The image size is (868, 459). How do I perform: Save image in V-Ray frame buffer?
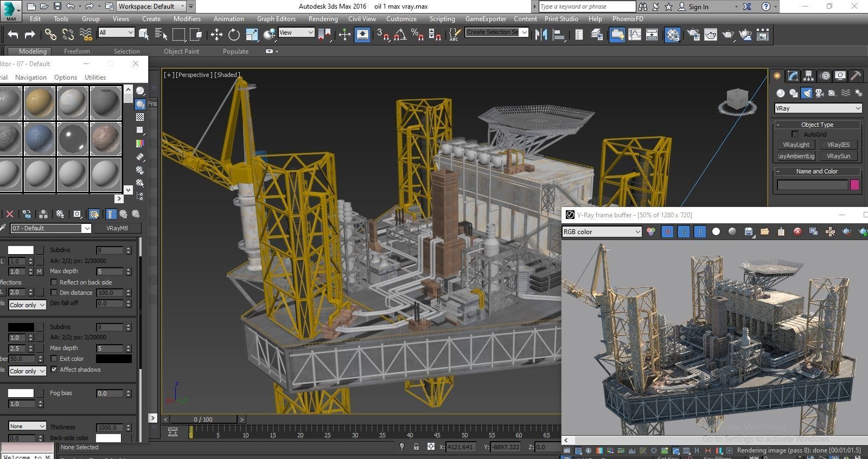click(749, 232)
